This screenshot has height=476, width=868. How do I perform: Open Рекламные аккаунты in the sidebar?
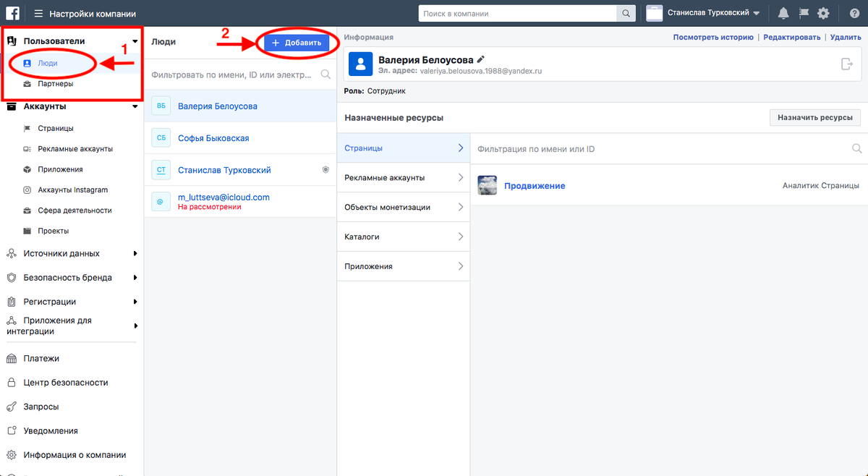coord(75,148)
